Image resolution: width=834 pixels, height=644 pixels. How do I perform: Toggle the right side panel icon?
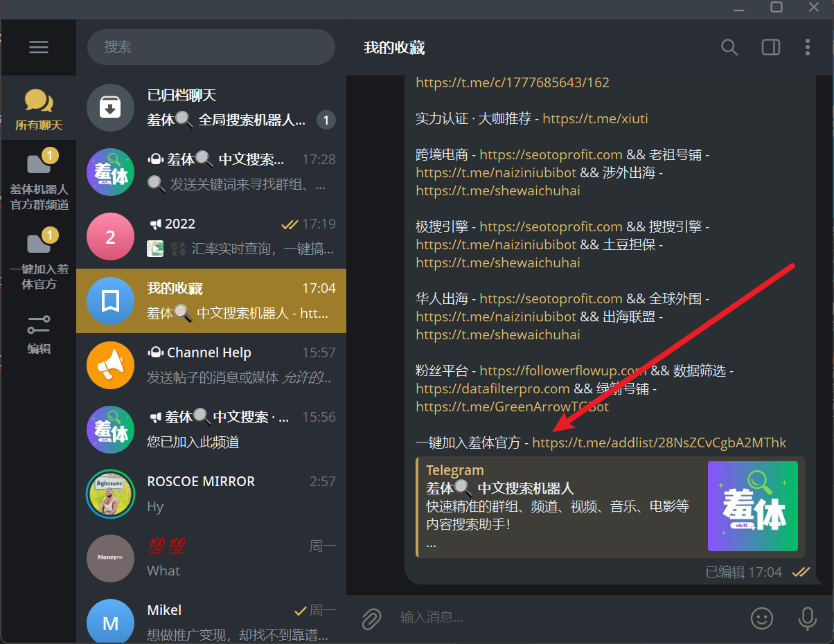coord(771,47)
